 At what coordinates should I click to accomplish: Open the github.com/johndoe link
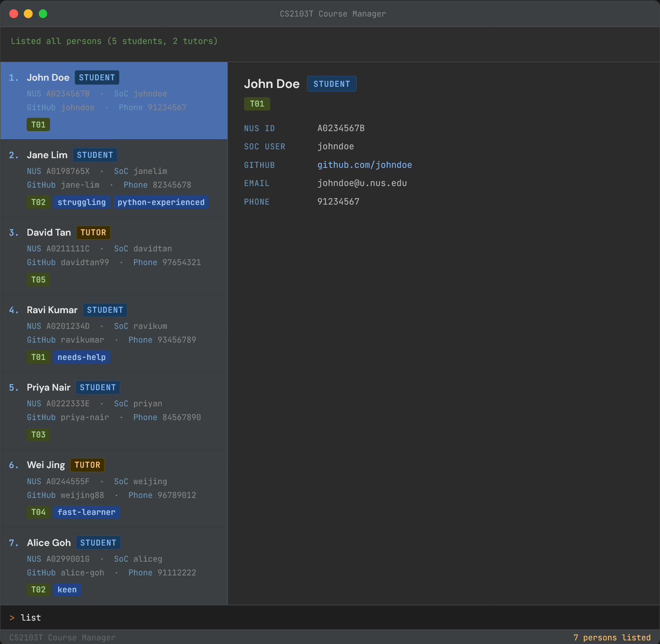coord(364,165)
